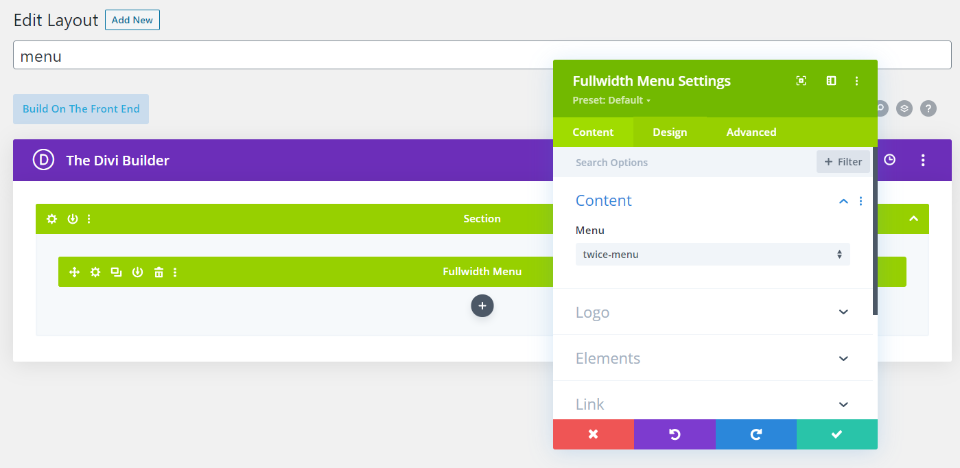Screen dimensions: 960x468
Task: Open the builder history clock icon
Action: [890, 160]
